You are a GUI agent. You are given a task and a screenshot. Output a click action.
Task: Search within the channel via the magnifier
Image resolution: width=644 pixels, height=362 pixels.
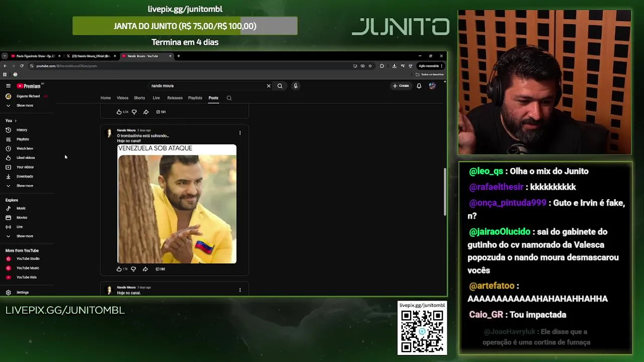(229, 98)
